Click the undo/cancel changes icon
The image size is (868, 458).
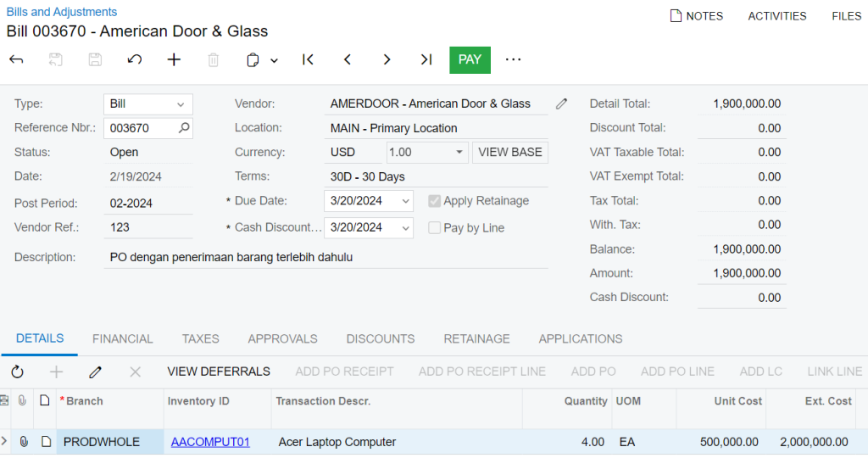tap(135, 60)
